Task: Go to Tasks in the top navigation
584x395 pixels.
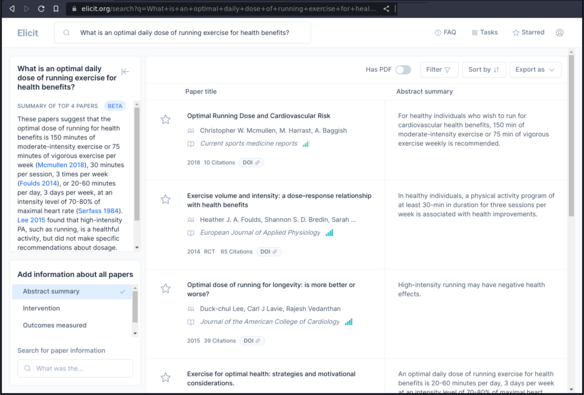Action: point(485,32)
